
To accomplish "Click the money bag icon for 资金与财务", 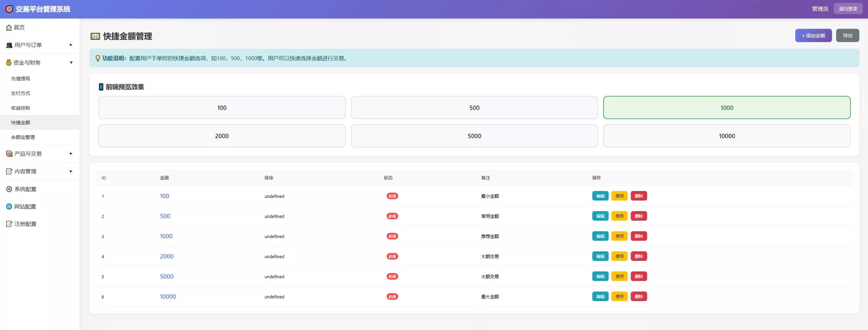I will (9, 63).
